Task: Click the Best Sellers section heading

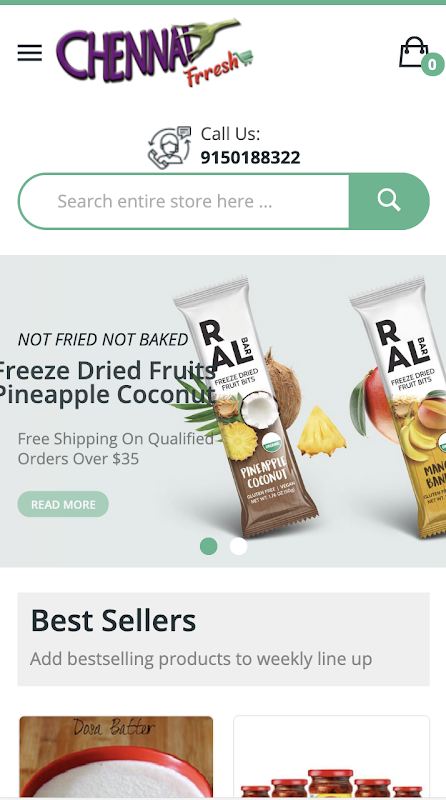Action: point(113,620)
